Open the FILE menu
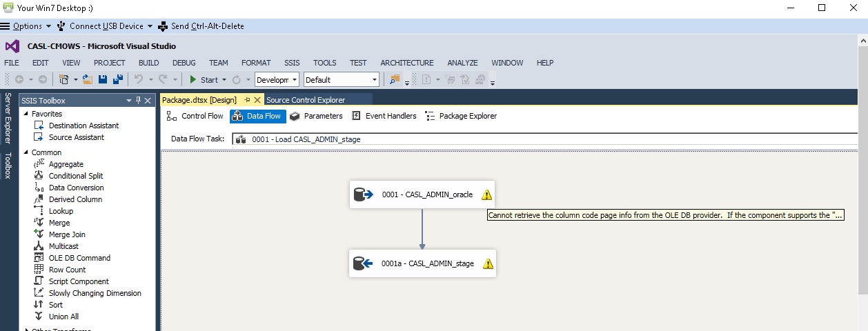 tap(12, 63)
